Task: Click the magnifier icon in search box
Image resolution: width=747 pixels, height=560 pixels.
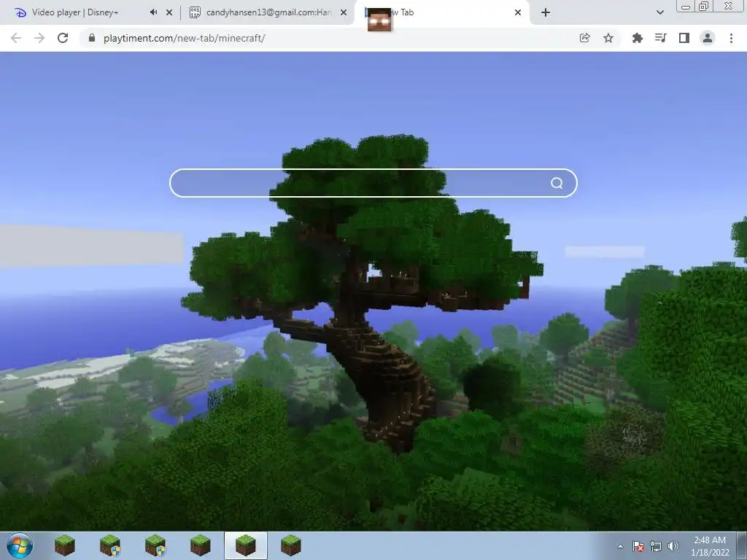Action: point(557,183)
